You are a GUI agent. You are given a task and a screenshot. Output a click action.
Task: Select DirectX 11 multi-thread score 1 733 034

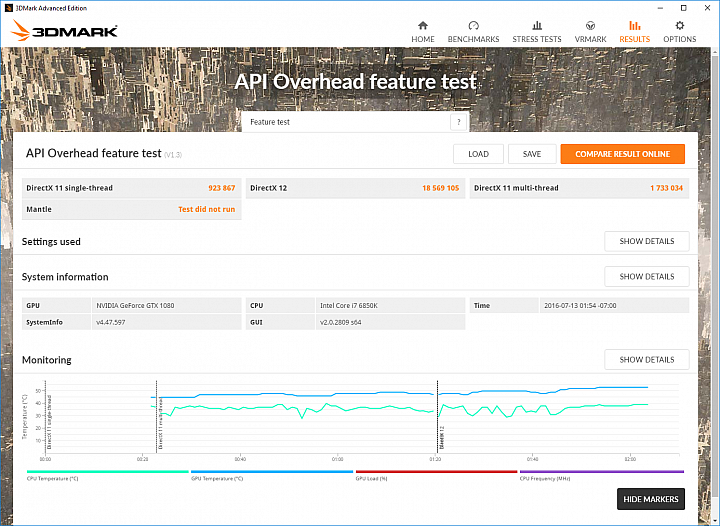[666, 188]
